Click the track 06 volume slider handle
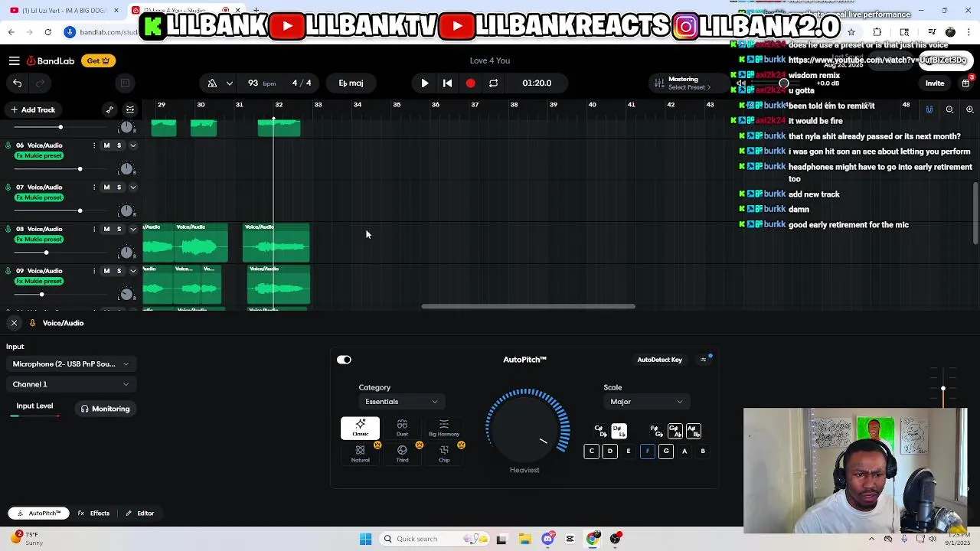The image size is (980, 551). click(x=80, y=168)
